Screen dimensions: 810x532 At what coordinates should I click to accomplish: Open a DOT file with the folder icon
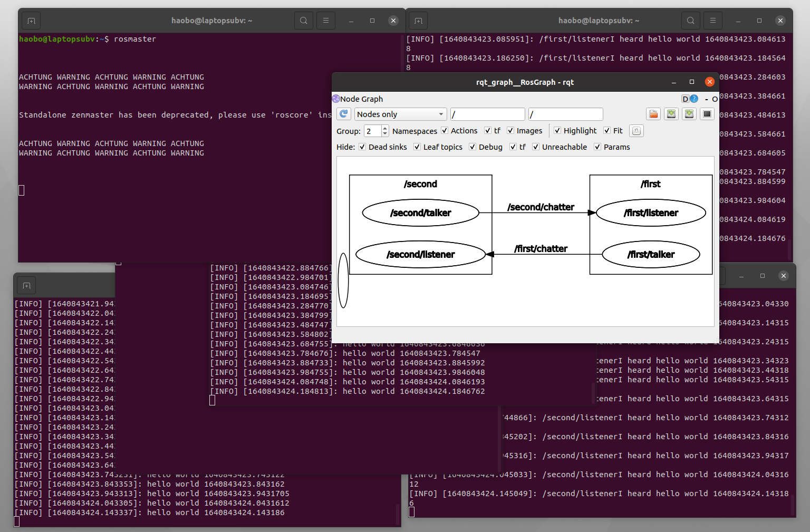pyautogui.click(x=653, y=113)
